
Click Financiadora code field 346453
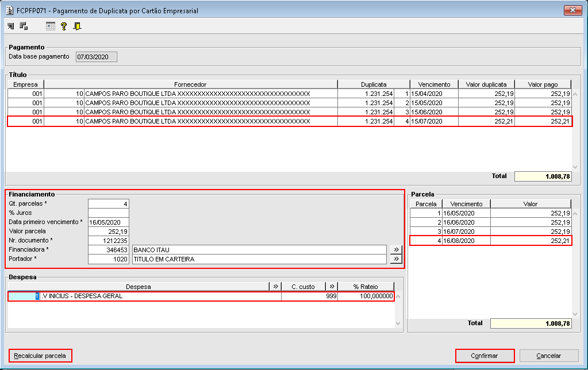[x=109, y=250]
